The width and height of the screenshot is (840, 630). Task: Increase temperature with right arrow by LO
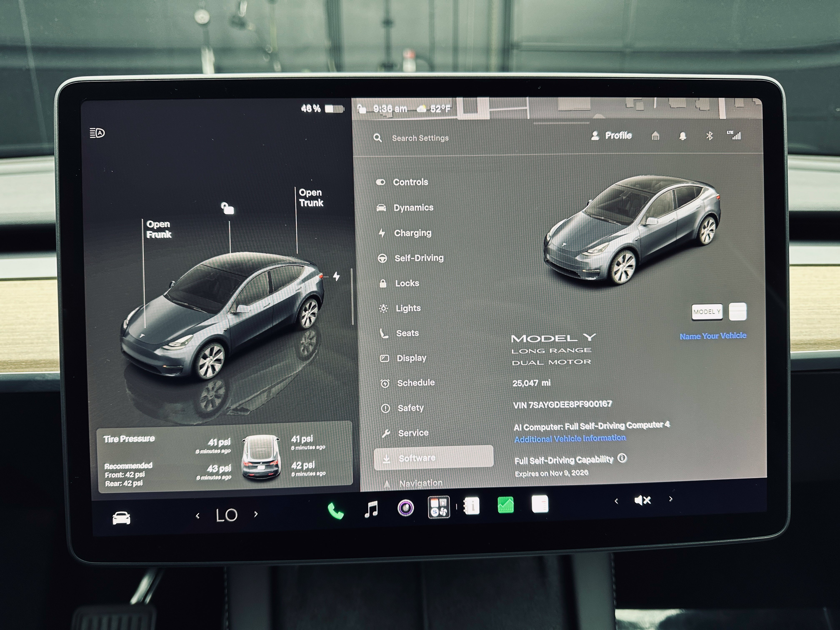tap(256, 514)
